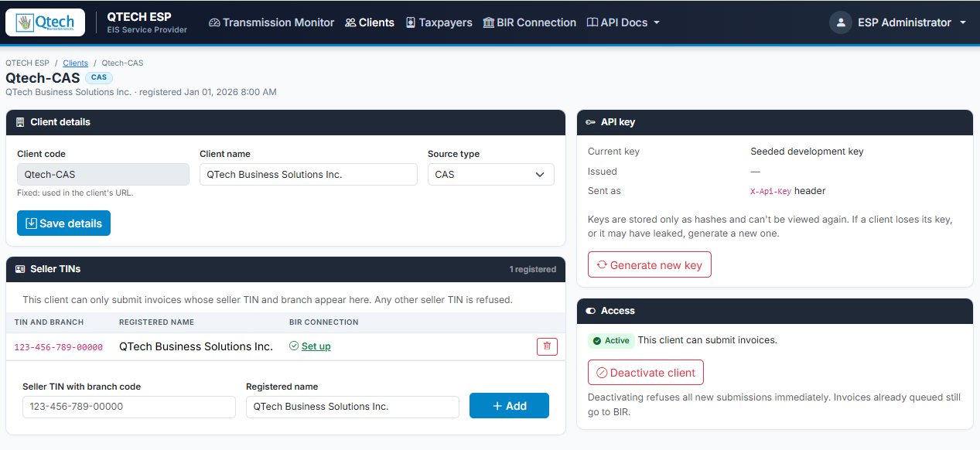Click the CAS badge next to Qtech-CAS title

(x=99, y=77)
